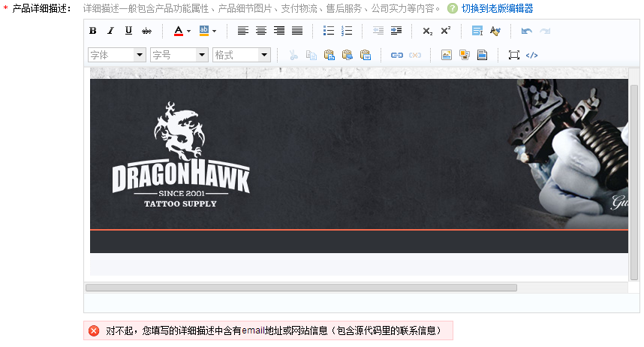644x347 pixels.
Task: Click the vertical scrollbar of editor
Action: click(x=634, y=182)
